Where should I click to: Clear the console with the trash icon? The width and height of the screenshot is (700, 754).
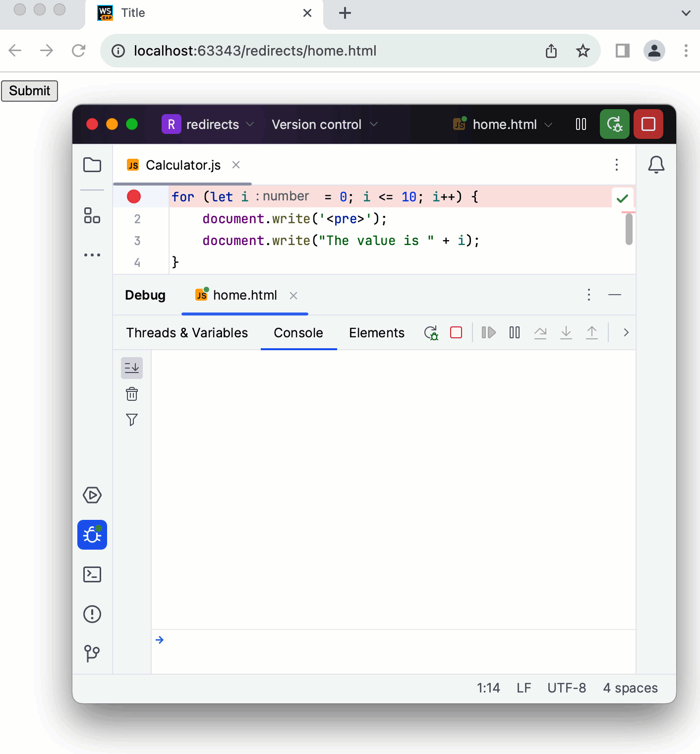pos(131,393)
